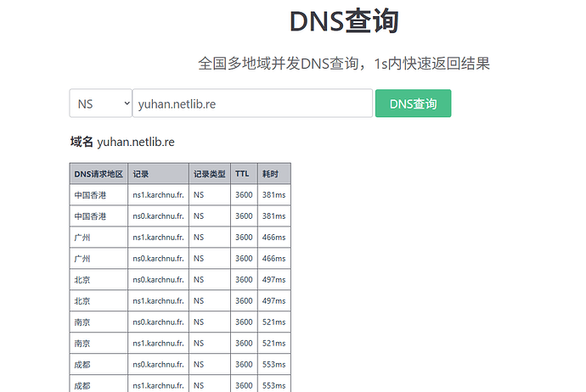The height and width of the screenshot is (392, 586).
Task: Select ns0.karchnu.fr. record in 广州 row
Action: [x=159, y=258]
